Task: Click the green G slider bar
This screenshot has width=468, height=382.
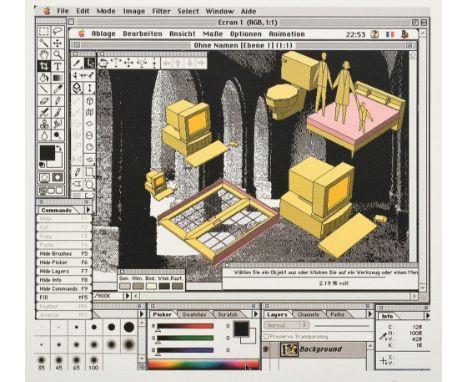Action: click(x=185, y=338)
